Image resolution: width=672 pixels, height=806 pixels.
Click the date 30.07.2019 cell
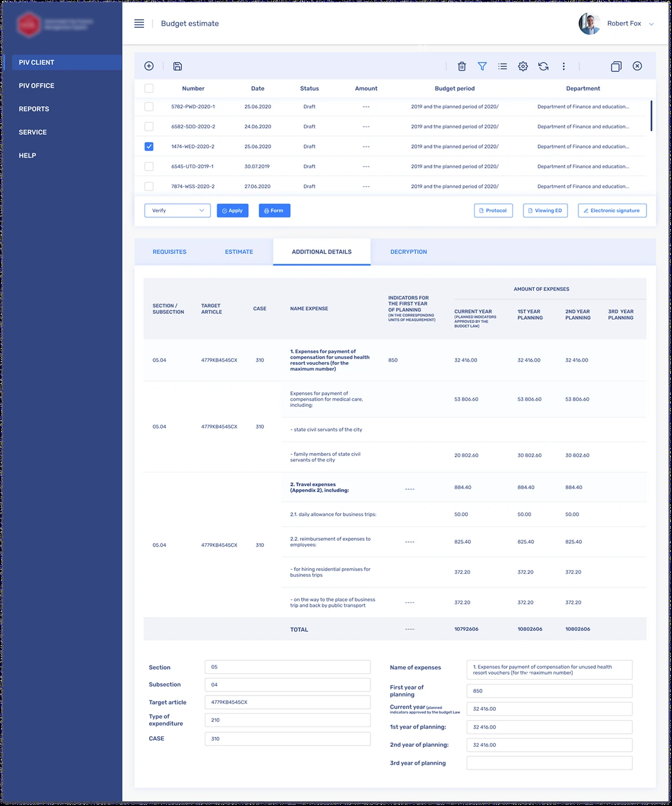click(x=257, y=167)
